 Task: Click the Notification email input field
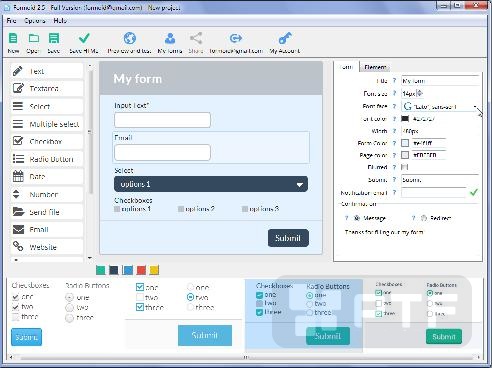coord(434,192)
